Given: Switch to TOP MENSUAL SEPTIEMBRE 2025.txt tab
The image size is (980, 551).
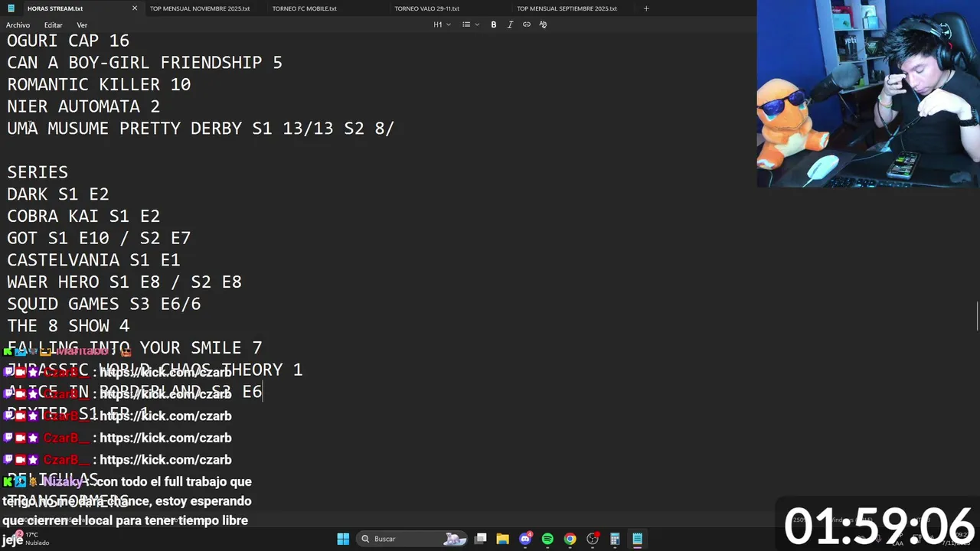Looking at the screenshot, I should [x=567, y=8].
